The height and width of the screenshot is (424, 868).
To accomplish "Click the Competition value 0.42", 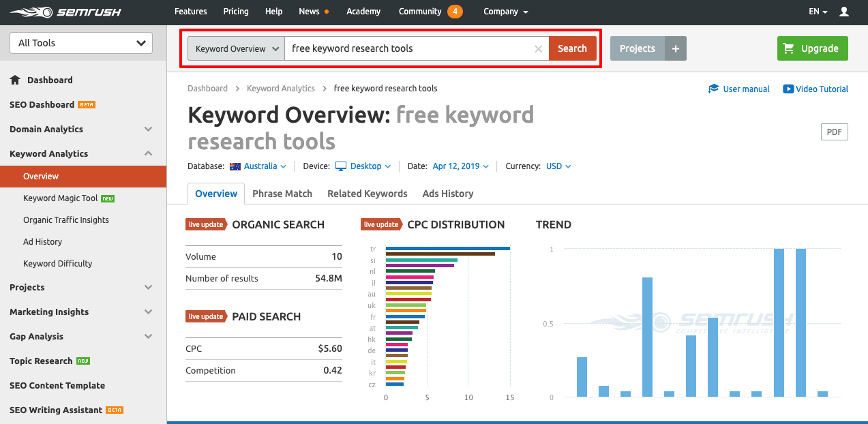I will pyautogui.click(x=333, y=371).
